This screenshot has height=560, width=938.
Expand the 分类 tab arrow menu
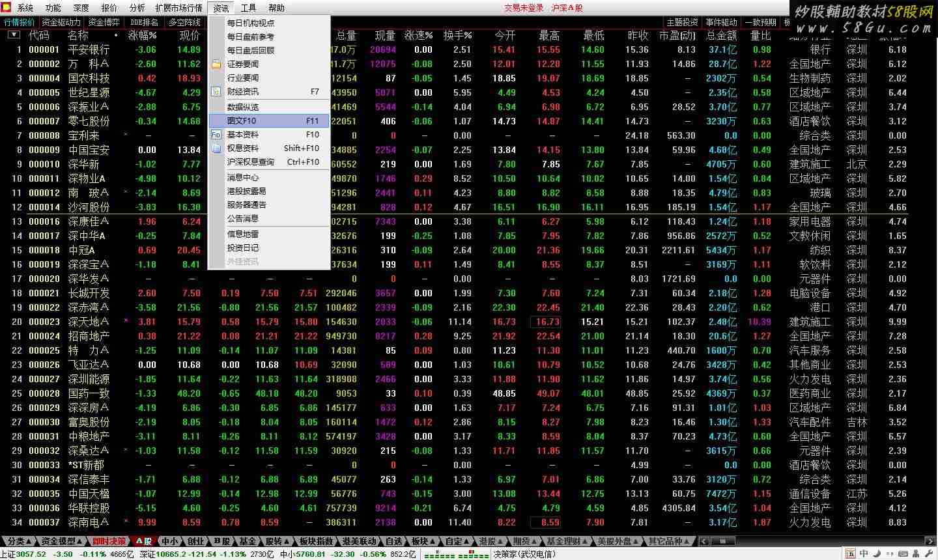click(x=29, y=541)
